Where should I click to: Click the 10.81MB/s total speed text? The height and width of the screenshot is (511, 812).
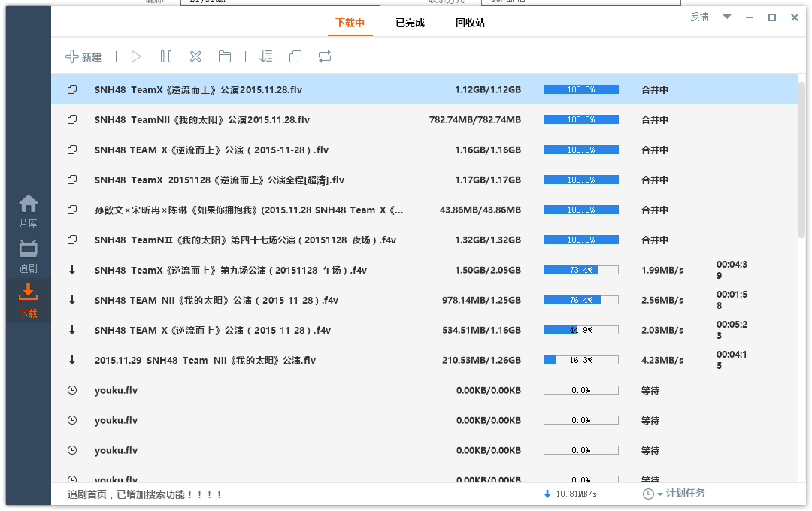point(577,494)
